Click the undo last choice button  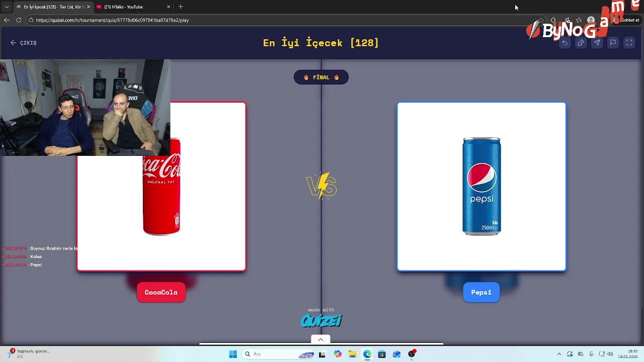565,43
